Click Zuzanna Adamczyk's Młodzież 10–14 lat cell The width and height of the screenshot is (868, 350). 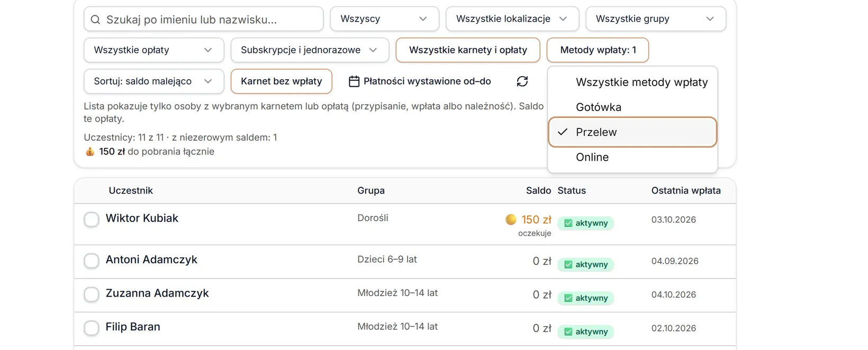click(x=397, y=293)
